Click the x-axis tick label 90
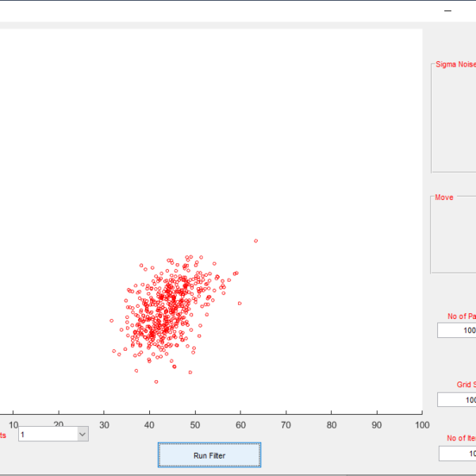This screenshot has height=476, width=476. (377, 425)
